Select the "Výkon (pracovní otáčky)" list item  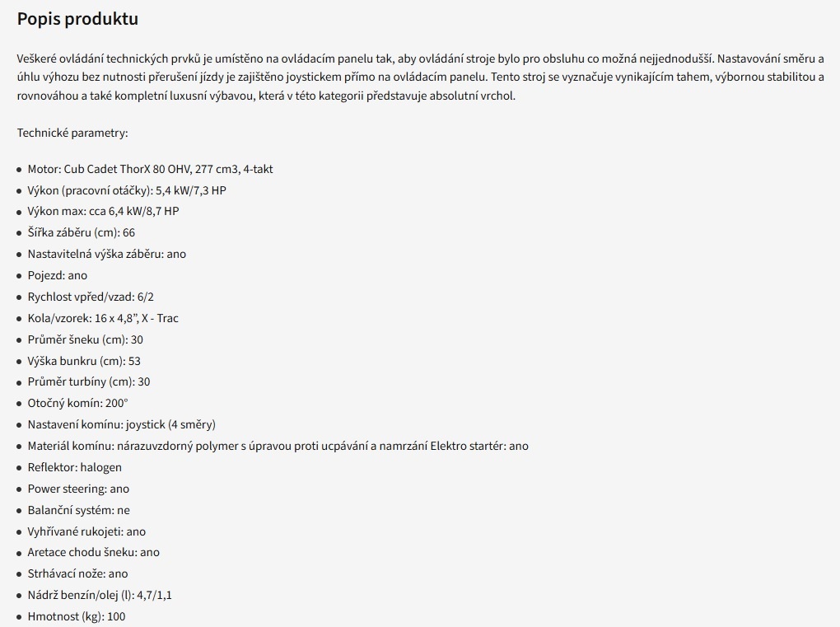click(x=126, y=190)
